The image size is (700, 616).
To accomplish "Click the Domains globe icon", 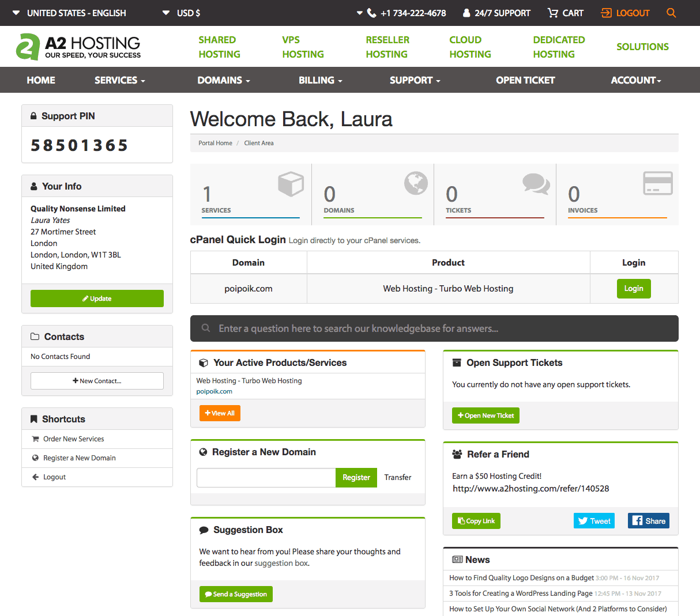I will point(416,183).
